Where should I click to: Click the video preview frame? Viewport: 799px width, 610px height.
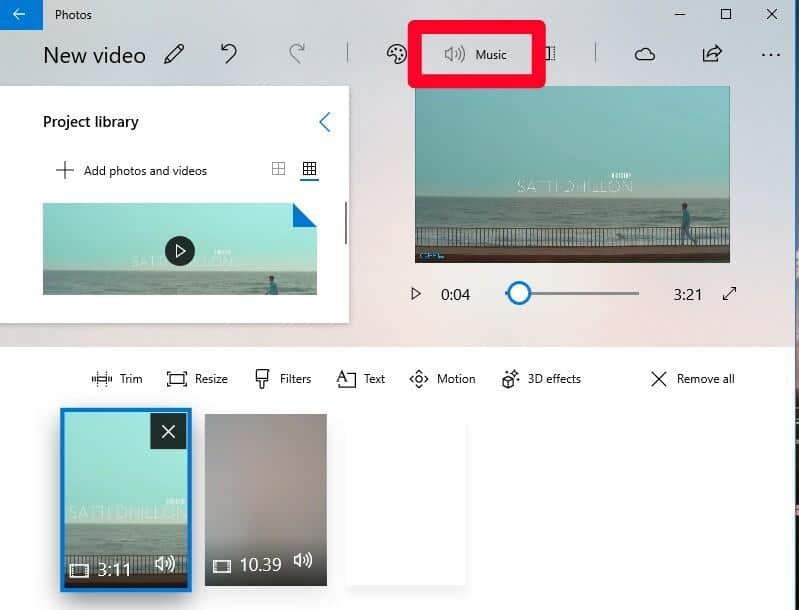[x=572, y=174]
